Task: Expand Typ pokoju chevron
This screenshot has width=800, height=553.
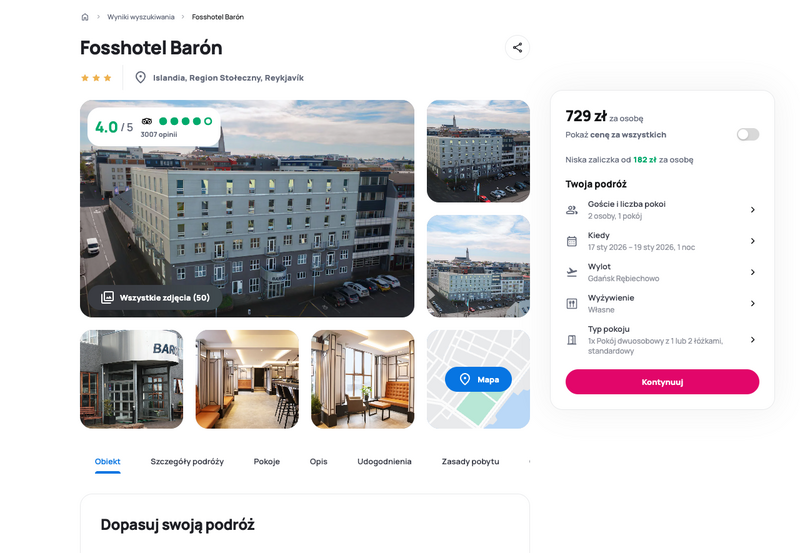Action: point(753,340)
